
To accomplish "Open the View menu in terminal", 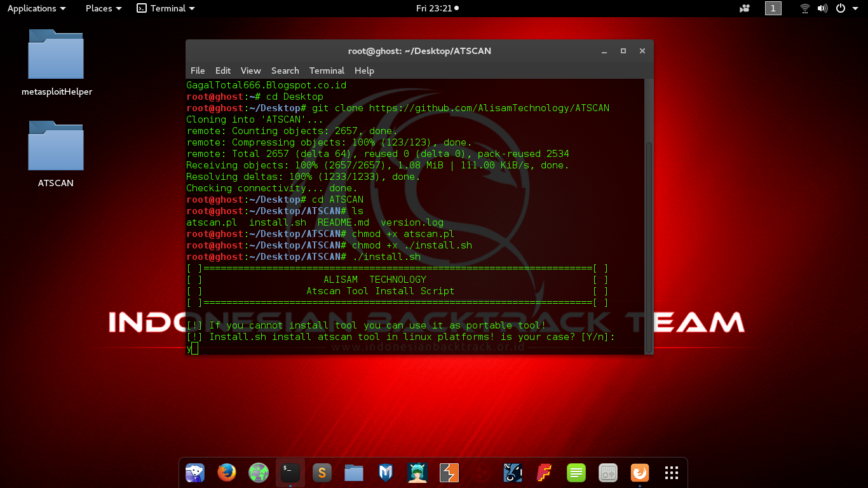I will pyautogui.click(x=250, y=71).
